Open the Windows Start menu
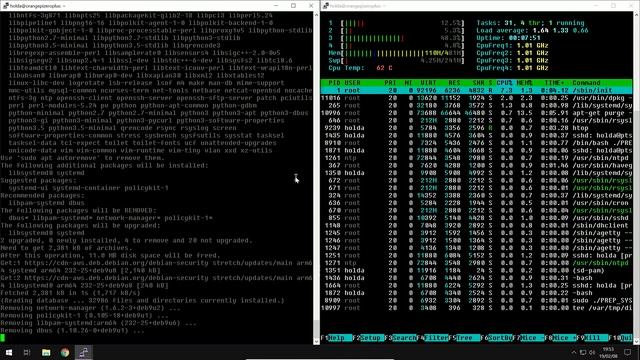 [x=8, y=352]
